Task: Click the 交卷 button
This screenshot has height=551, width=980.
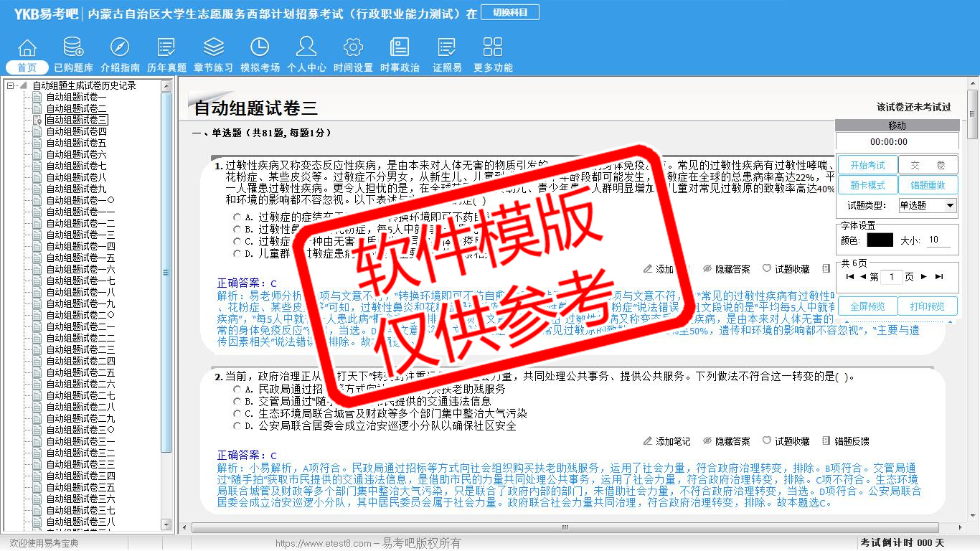Action: pos(928,165)
